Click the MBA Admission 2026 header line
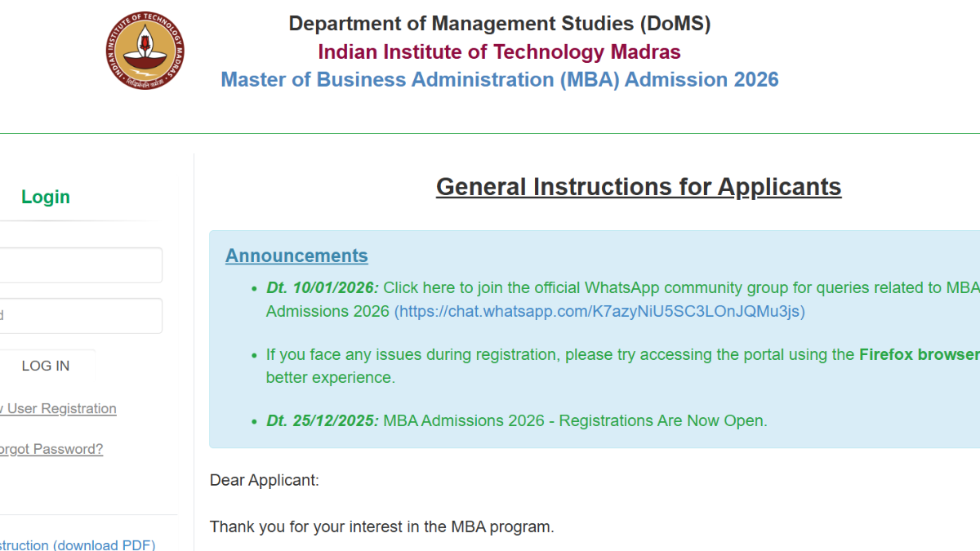This screenshot has width=980, height=551. pos(499,80)
